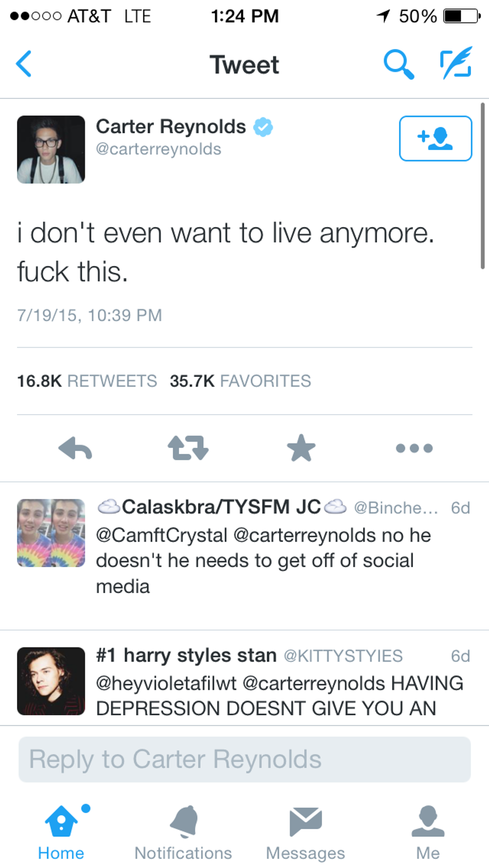Tap the reply arrow icon
Viewport: 489px width, 868px height.
click(x=75, y=447)
